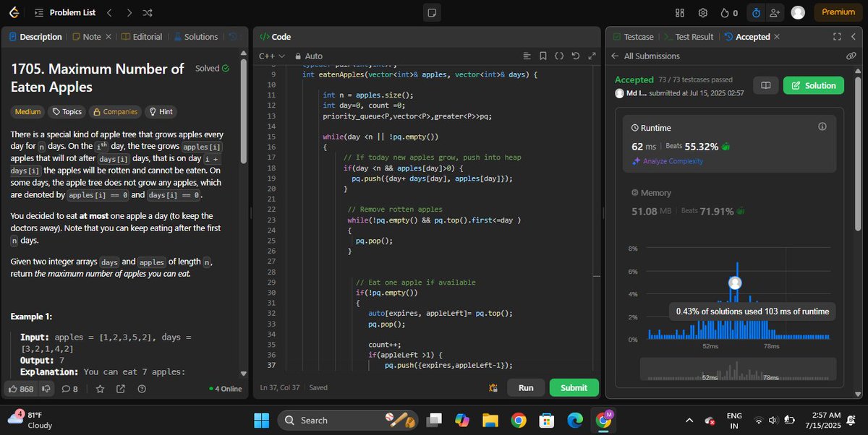Screen dimensions: 868x435
Task: Open the Submissions history tab icon
Action: (232, 37)
